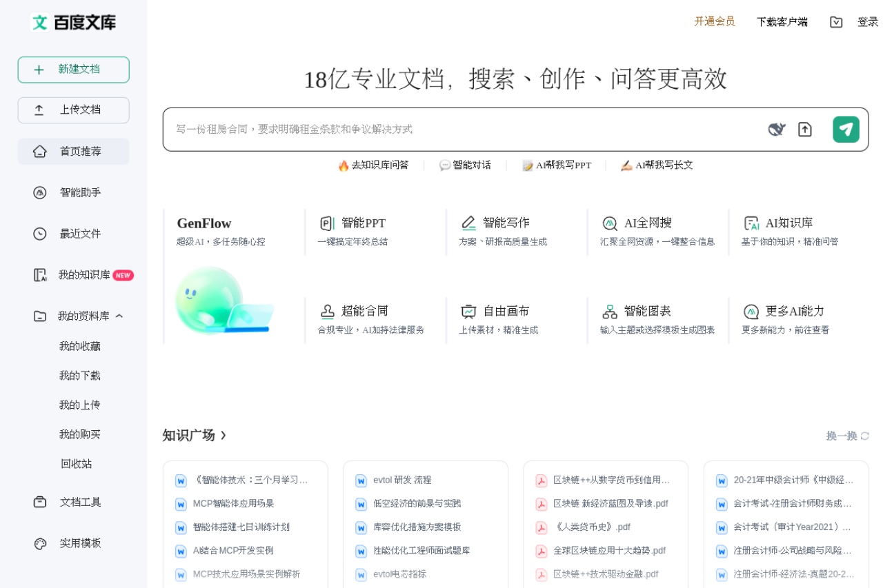Screen dimensions: 883x588
Task: Click the refresh icon beside 换一换
Action: (x=865, y=436)
